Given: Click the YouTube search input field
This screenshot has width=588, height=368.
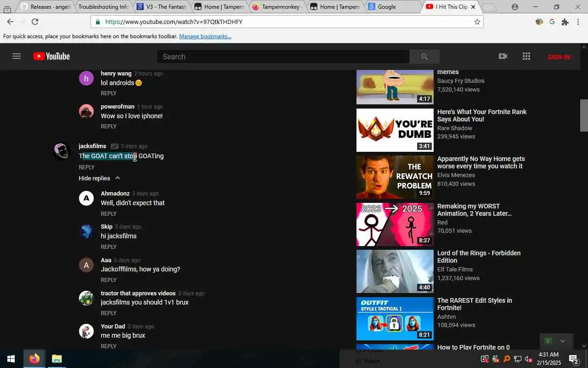Looking at the screenshot, I should [x=283, y=57].
